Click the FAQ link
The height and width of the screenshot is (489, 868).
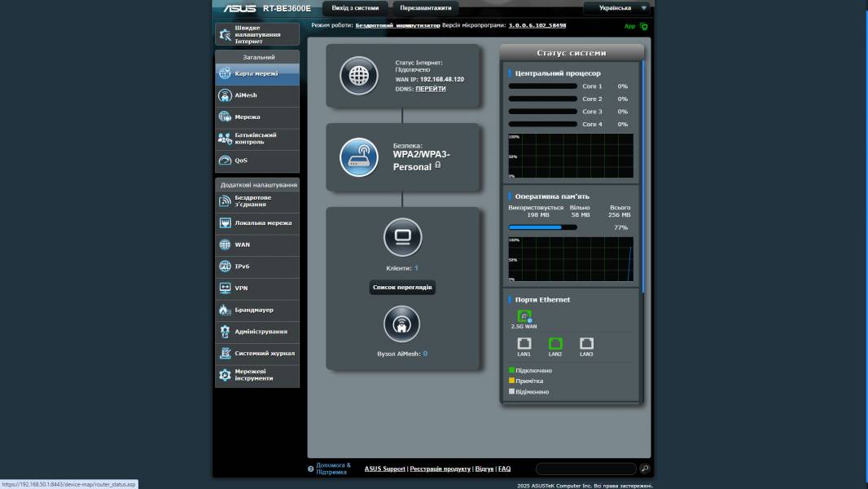(504, 469)
